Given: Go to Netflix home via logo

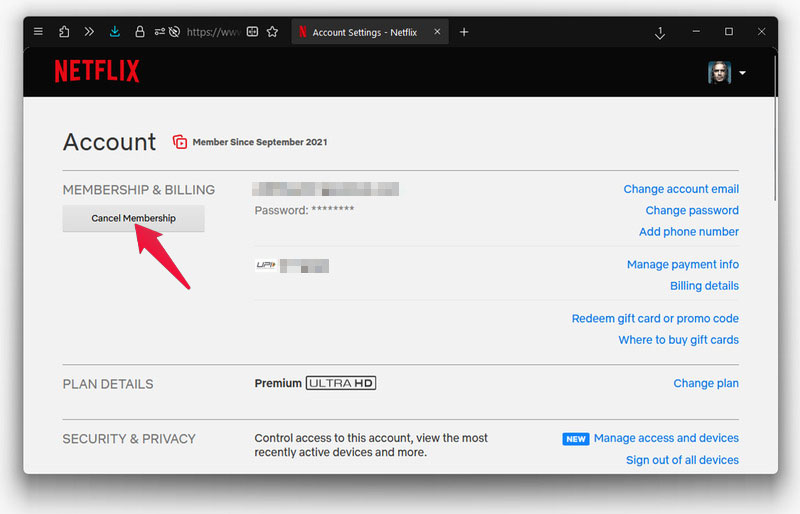Looking at the screenshot, I should coord(97,71).
